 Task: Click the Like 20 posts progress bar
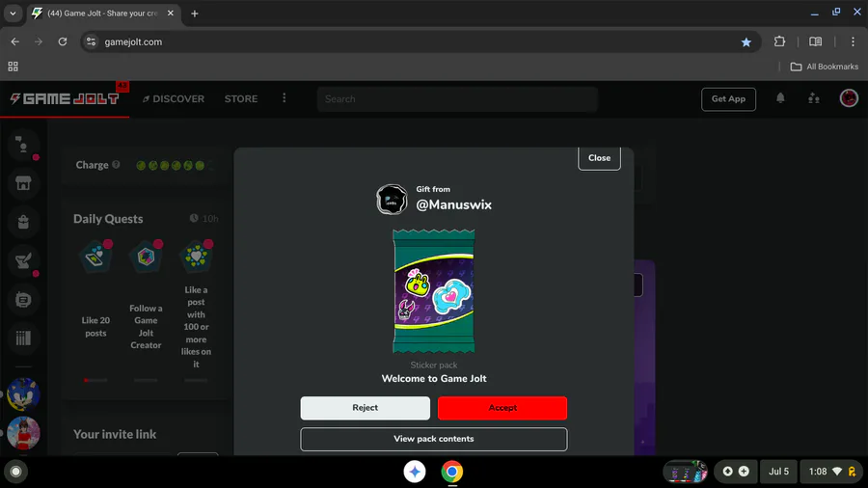point(95,380)
